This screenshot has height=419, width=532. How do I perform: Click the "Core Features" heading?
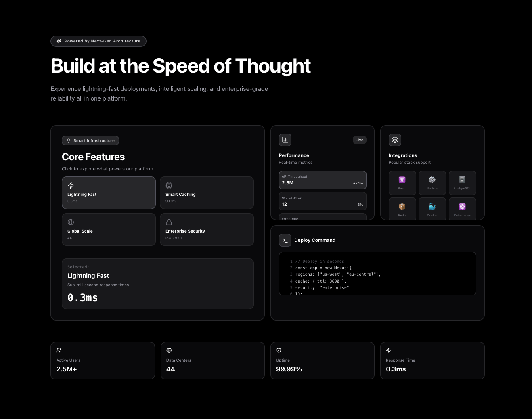tap(93, 157)
